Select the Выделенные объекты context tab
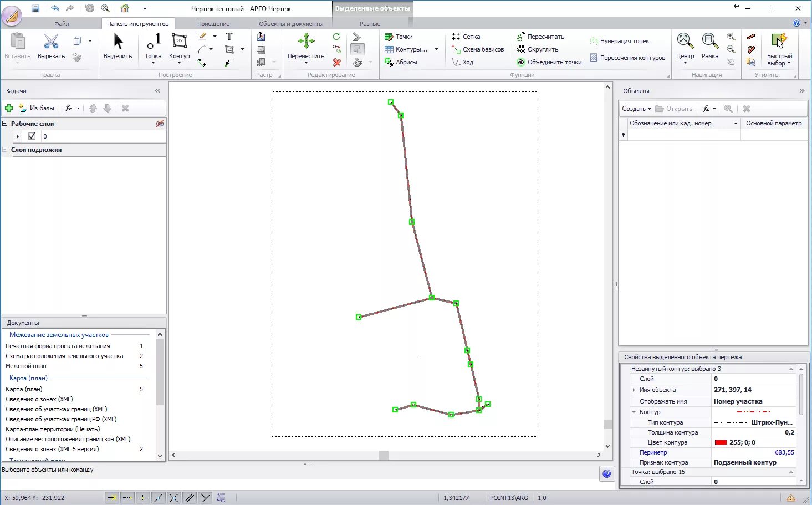 pyautogui.click(x=372, y=8)
